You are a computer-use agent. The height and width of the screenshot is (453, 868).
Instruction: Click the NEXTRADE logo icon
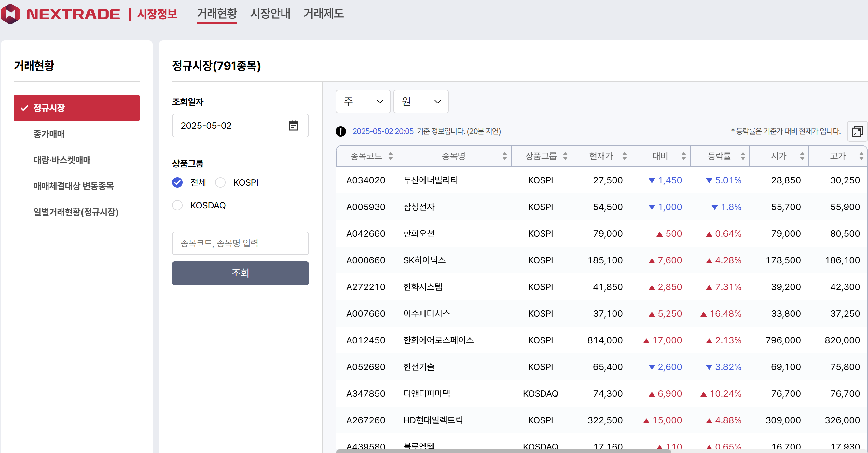pyautogui.click(x=10, y=14)
